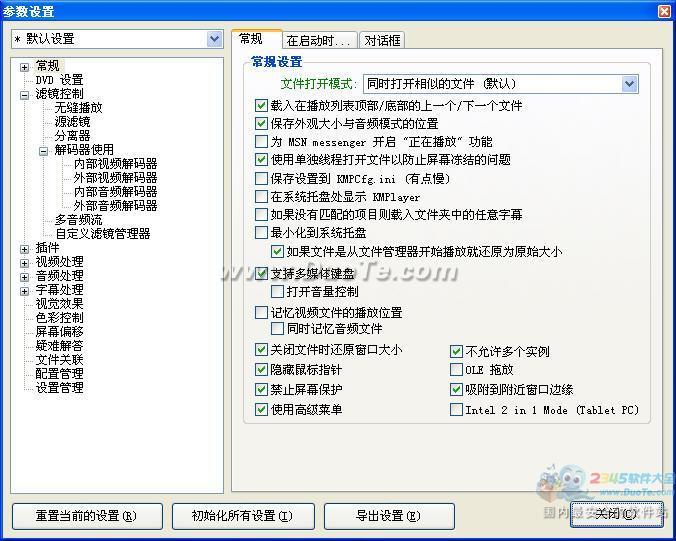Viewport: 676px width, 541px height.
Task: Enable 打开音量控制 checkbox
Action: tap(277, 292)
